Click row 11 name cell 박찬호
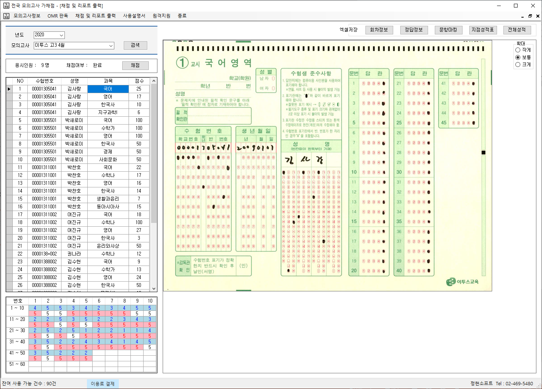 pos(74,167)
